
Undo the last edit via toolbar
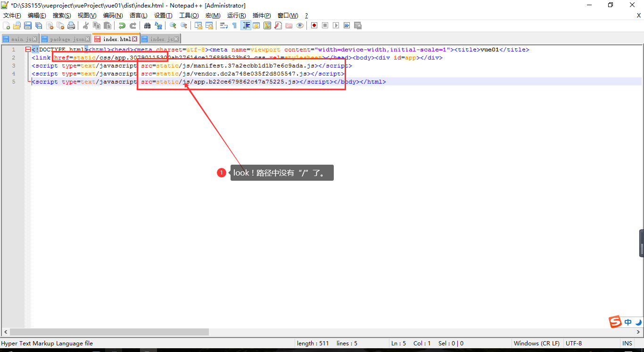(x=122, y=25)
